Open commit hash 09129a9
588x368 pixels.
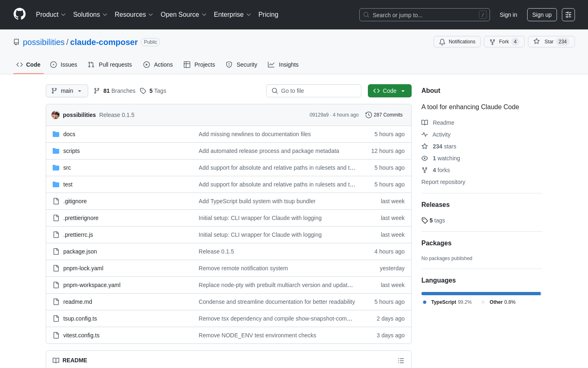pos(319,115)
